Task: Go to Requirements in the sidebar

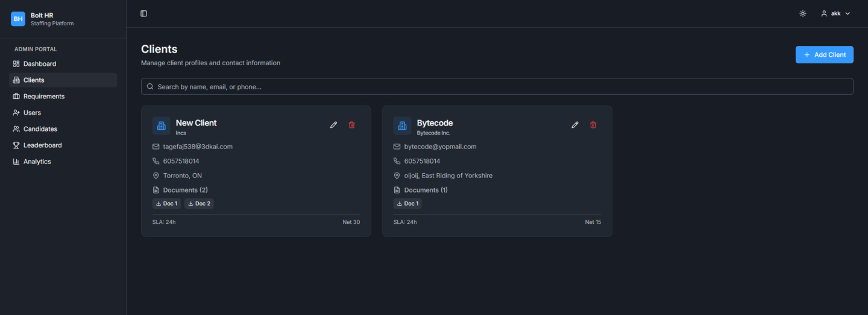Action: pos(43,97)
